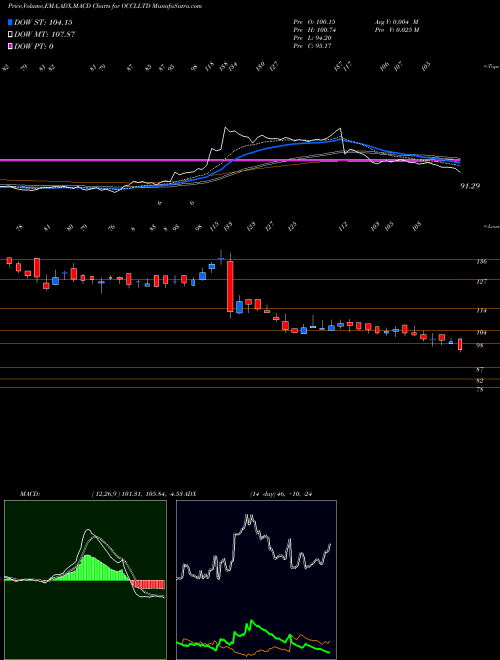Click the blue DOW ST legend swatch
This screenshot has width=500, height=660.
click(11, 22)
